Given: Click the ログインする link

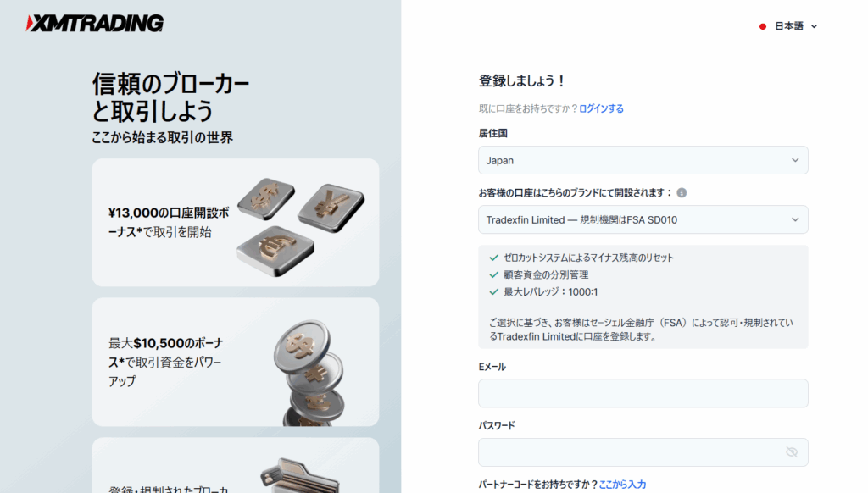Looking at the screenshot, I should (601, 108).
